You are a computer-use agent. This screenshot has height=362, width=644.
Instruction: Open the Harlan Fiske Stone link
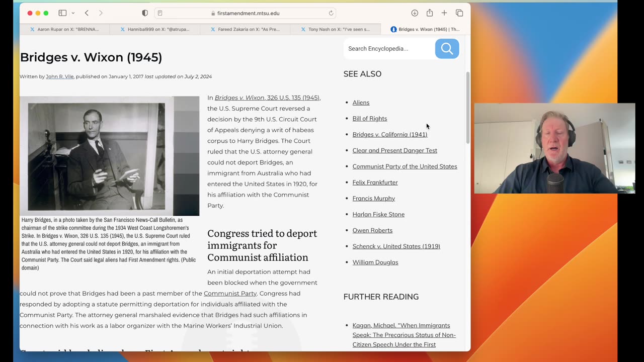pos(378,215)
